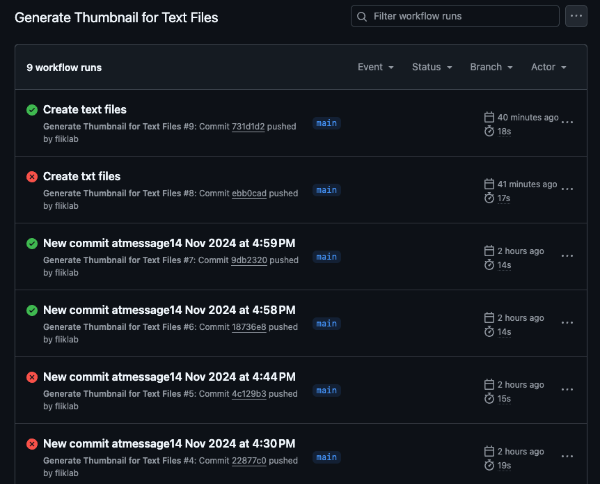This screenshot has width=600, height=484.
Task: Click the search magnifier icon in filter box
Action: click(x=362, y=16)
